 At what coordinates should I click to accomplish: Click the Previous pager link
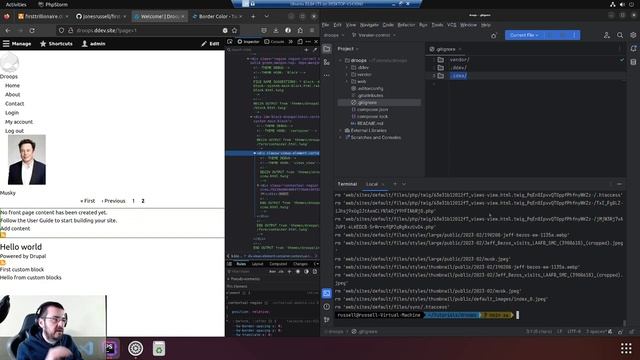click(x=113, y=201)
